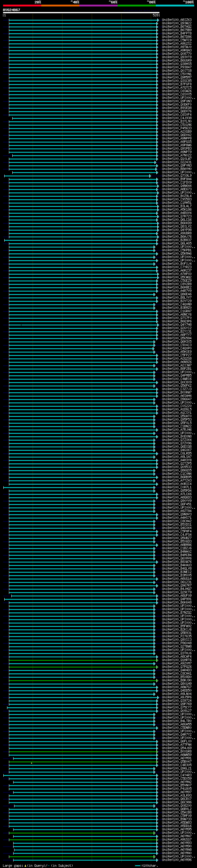
Task: Select label UniRef100_C5DNR0
Action: tap(177, 728)
